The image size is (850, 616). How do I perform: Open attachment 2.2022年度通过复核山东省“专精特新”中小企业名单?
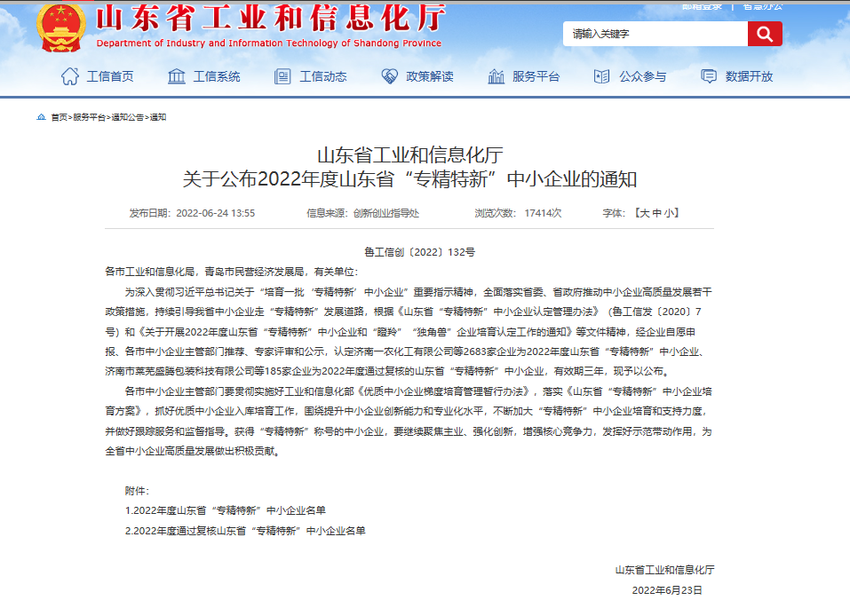click(245, 531)
